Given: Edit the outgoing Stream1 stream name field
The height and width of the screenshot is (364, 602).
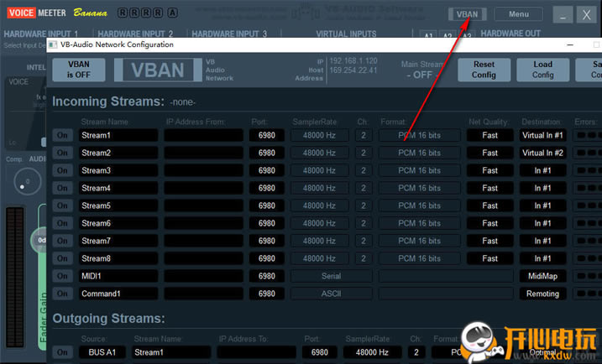Looking at the screenshot, I should click(x=171, y=352).
